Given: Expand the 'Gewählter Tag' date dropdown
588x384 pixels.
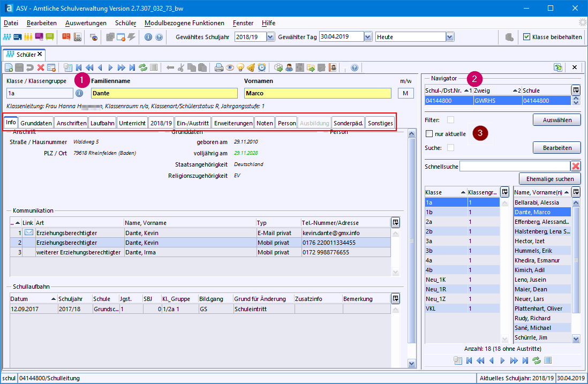Looking at the screenshot, I should coord(367,37).
